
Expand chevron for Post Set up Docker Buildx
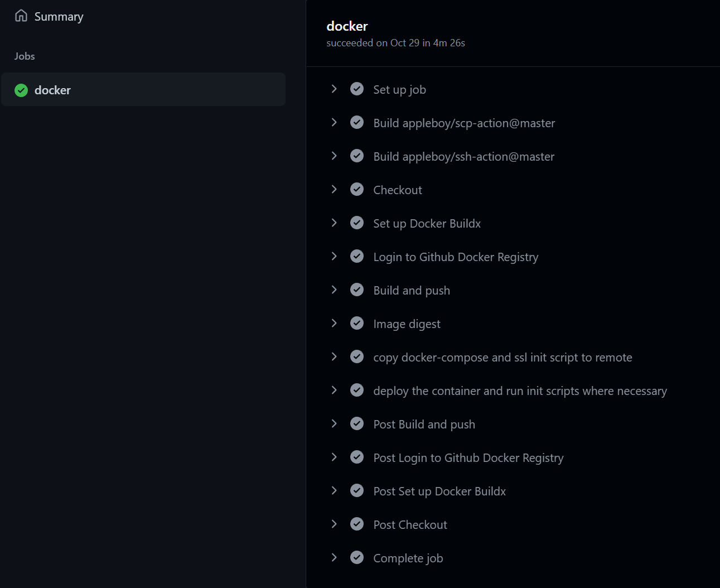[x=334, y=490]
